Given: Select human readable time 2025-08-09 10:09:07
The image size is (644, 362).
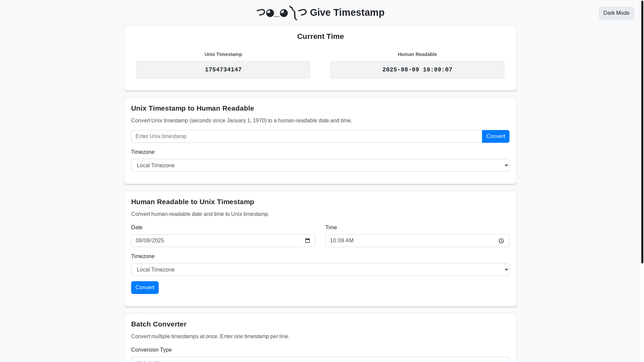Looking at the screenshot, I should [x=417, y=70].
